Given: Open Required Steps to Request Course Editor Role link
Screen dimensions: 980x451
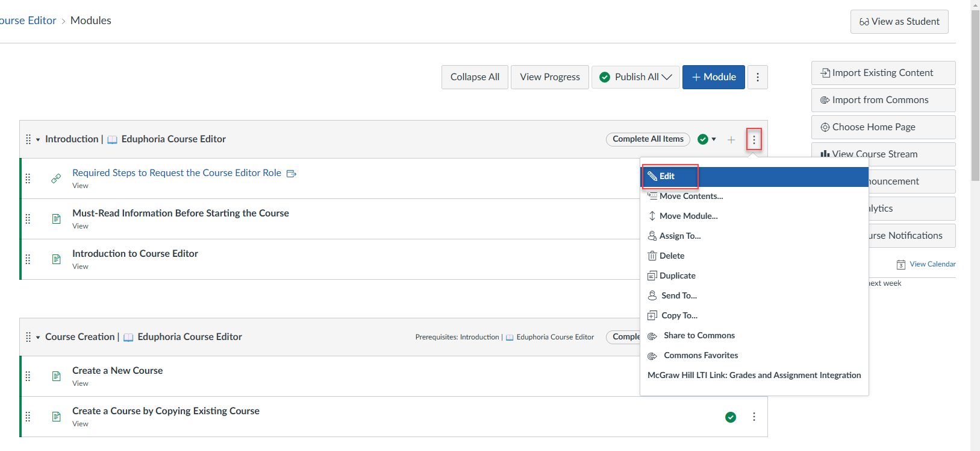Looking at the screenshot, I should [x=176, y=173].
